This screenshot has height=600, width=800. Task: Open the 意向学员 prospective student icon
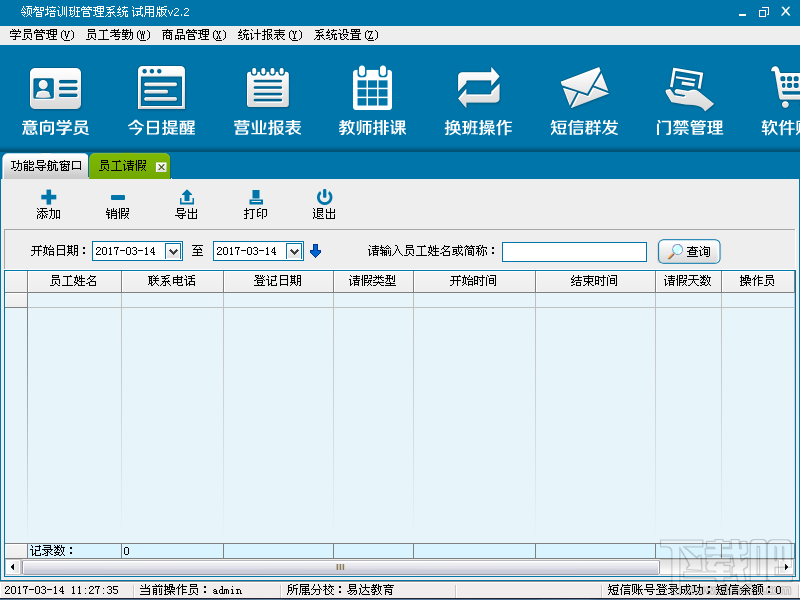pyautogui.click(x=55, y=101)
